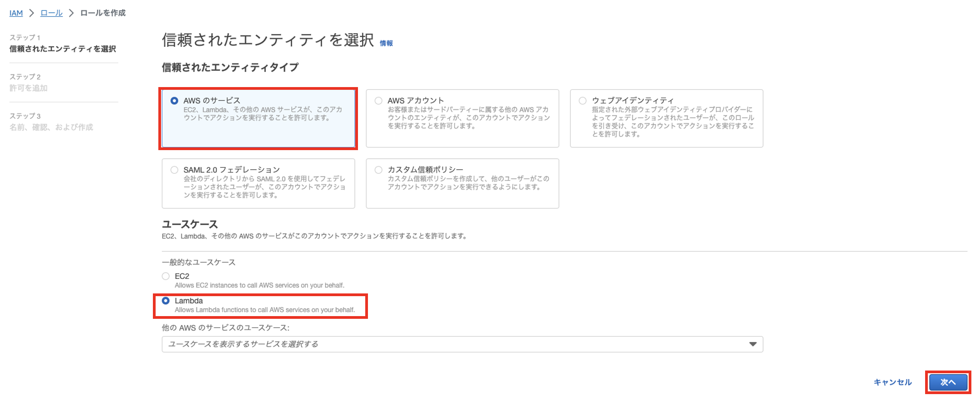The height and width of the screenshot is (400, 980).
Task: Click the dropdown arrow of service selector
Action: [753, 344]
